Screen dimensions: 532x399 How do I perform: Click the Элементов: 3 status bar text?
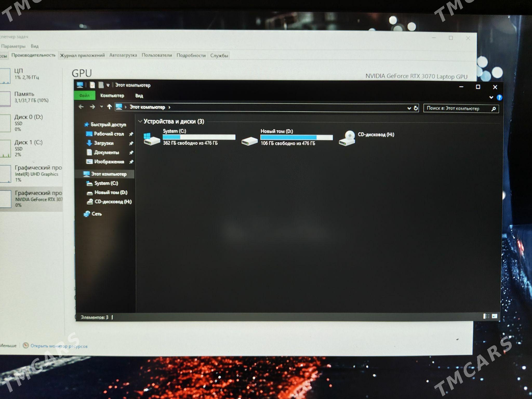coord(95,317)
